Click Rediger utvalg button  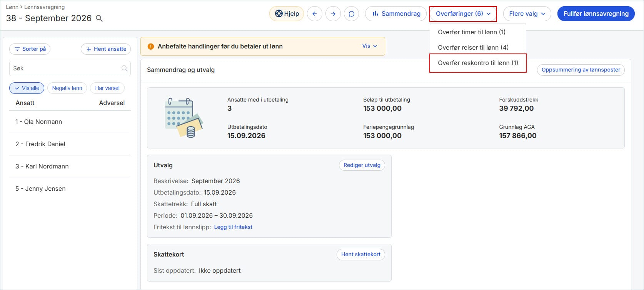pyautogui.click(x=362, y=165)
